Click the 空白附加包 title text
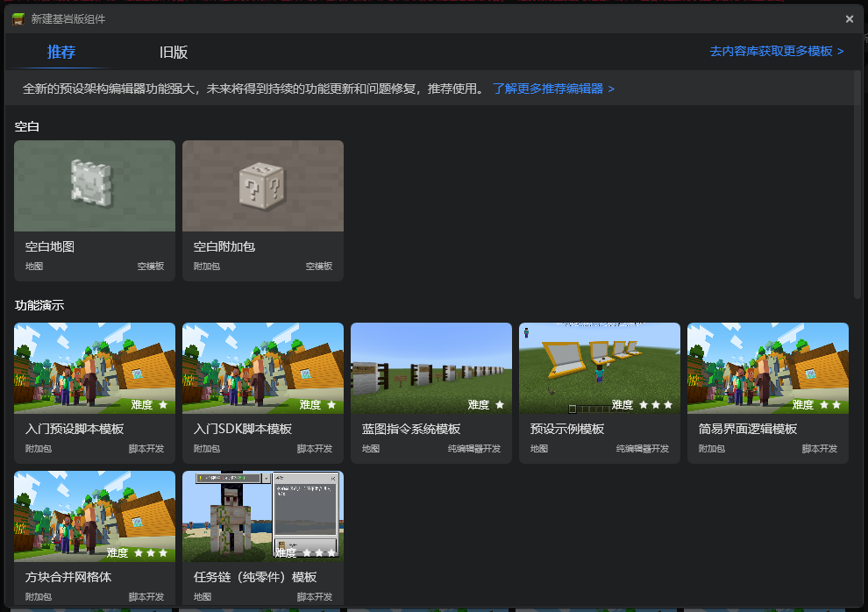This screenshot has height=612, width=868. [224, 246]
